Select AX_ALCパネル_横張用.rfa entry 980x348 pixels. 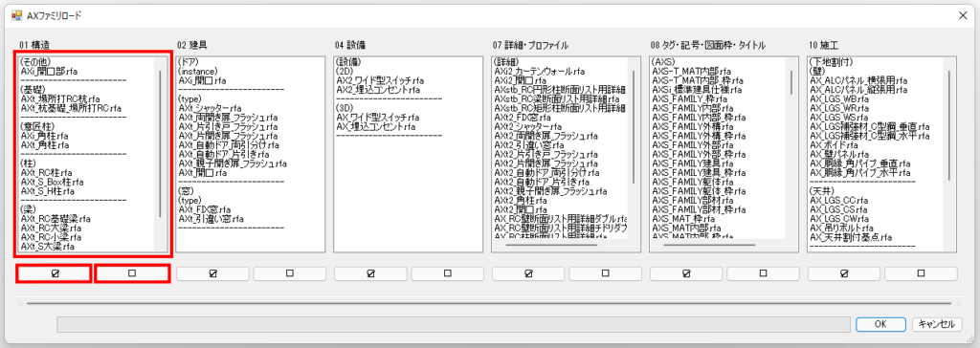click(858, 80)
